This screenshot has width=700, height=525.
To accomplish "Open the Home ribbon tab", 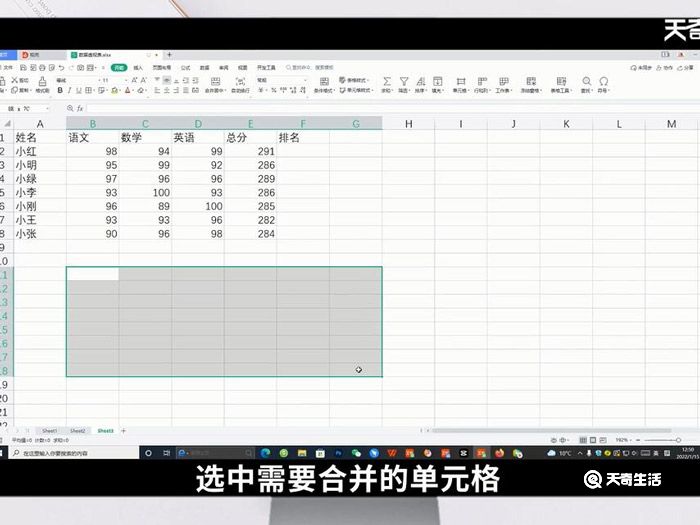I will [x=119, y=68].
